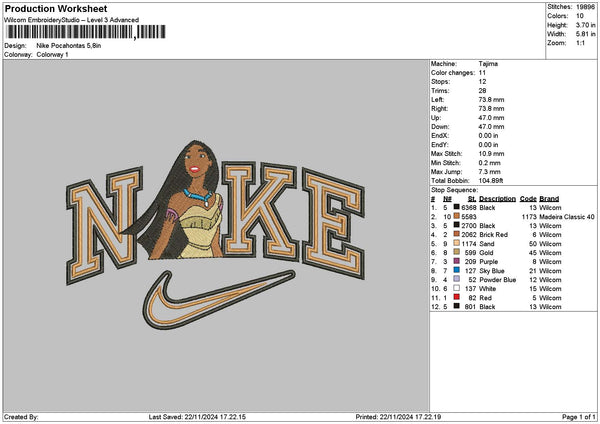600x424 pixels.
Task: Select the 'Colorway 1' value
Action: coord(52,55)
